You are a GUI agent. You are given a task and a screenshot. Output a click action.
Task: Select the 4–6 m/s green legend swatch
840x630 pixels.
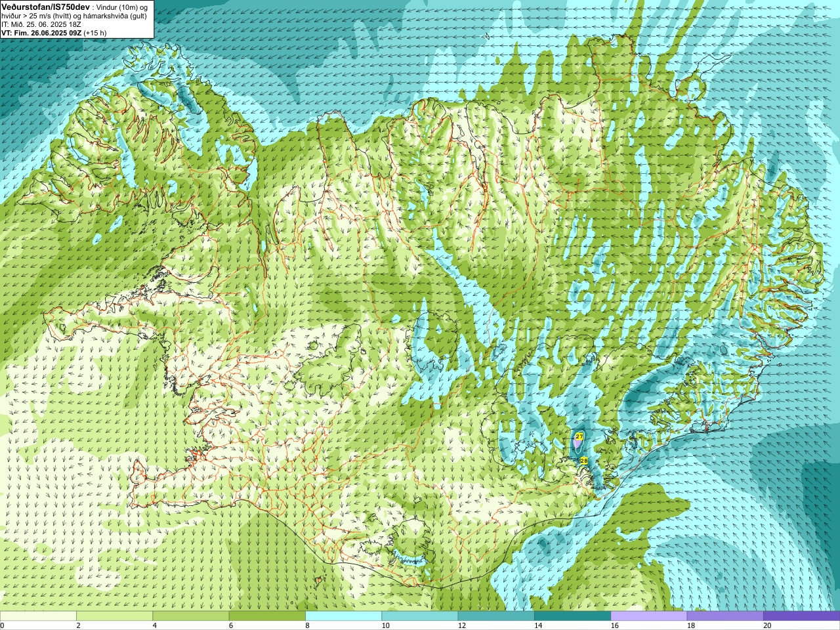190,616
